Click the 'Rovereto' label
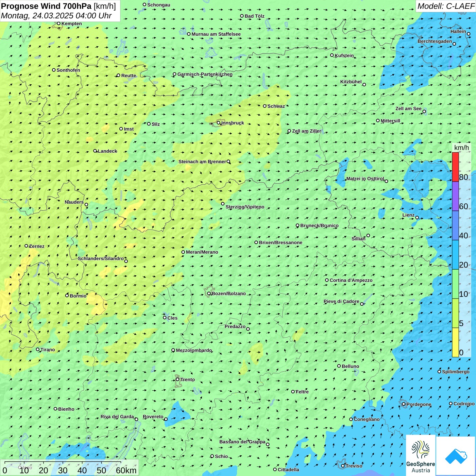Image resolution: width=476 pixels, height=476 pixels. pyautogui.click(x=153, y=417)
